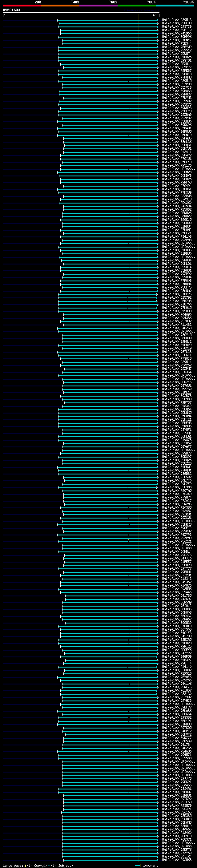The height and width of the screenshot is (868, 197).
Task: Click the query end position label 460
Action: [x=155, y=15]
